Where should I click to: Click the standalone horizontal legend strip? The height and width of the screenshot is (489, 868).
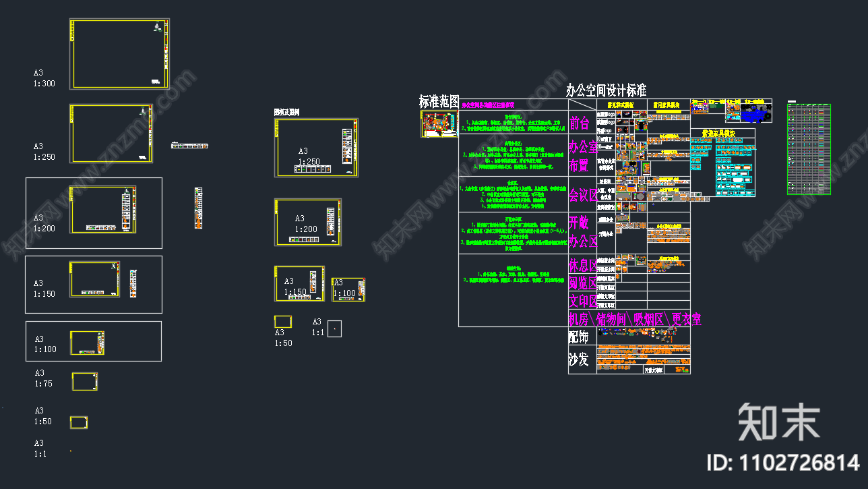pos(189,145)
